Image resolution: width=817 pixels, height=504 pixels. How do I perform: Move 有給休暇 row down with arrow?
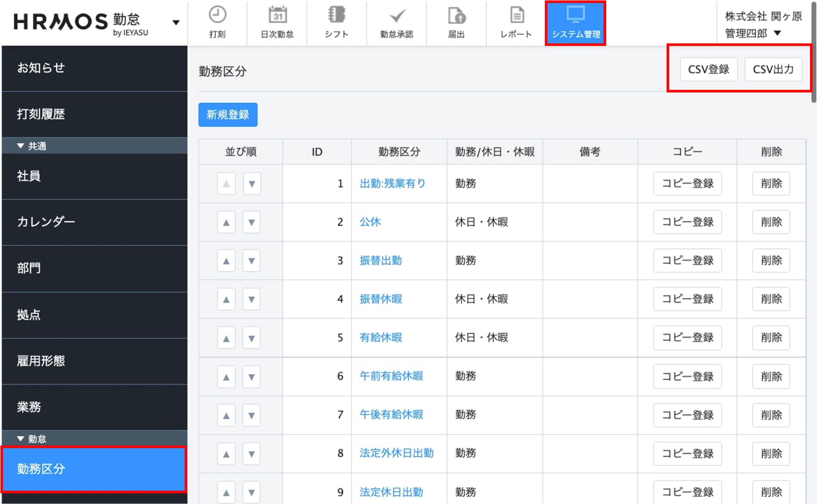click(x=251, y=338)
